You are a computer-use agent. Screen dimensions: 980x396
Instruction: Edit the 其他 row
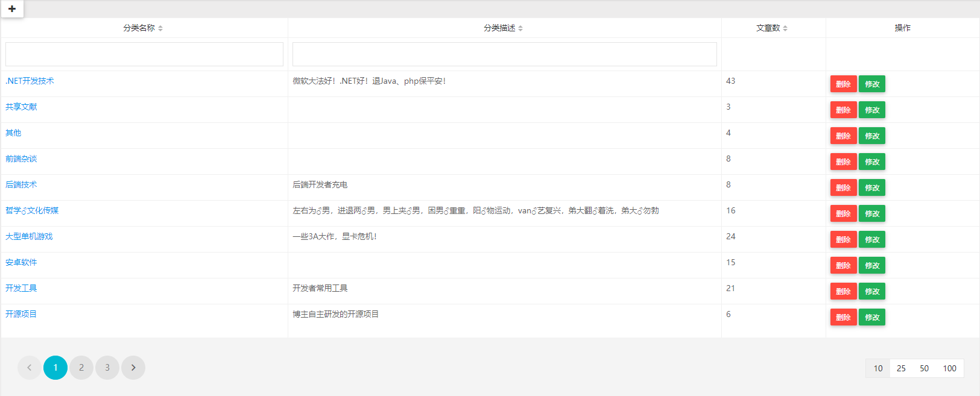(872, 136)
